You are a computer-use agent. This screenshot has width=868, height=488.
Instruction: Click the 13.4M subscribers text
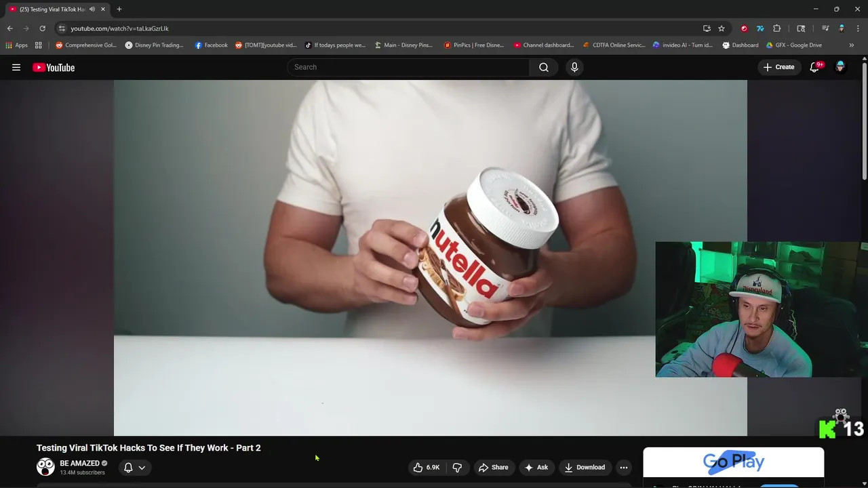82,472
